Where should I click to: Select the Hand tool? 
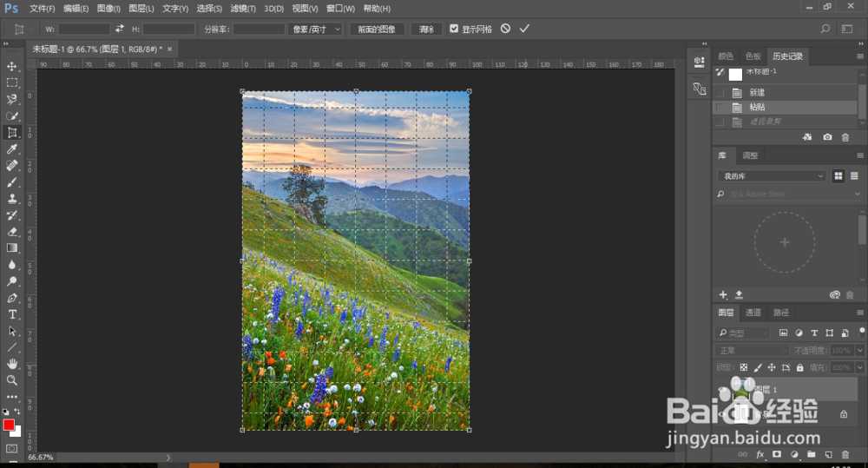point(11,364)
